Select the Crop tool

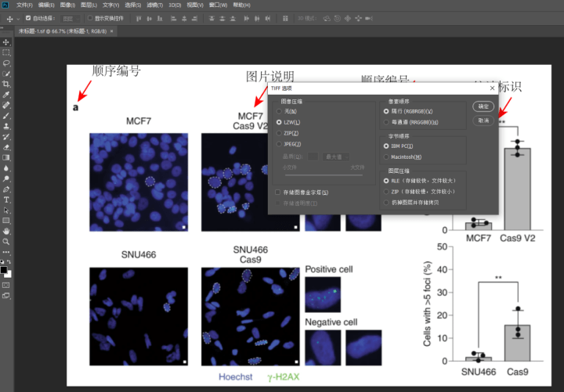pos(5,84)
